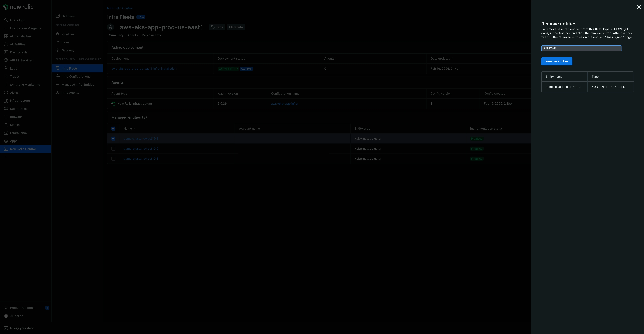Click the Pipelines icon in Pipeline Control
This screenshot has width=644, height=334.
point(57,34)
